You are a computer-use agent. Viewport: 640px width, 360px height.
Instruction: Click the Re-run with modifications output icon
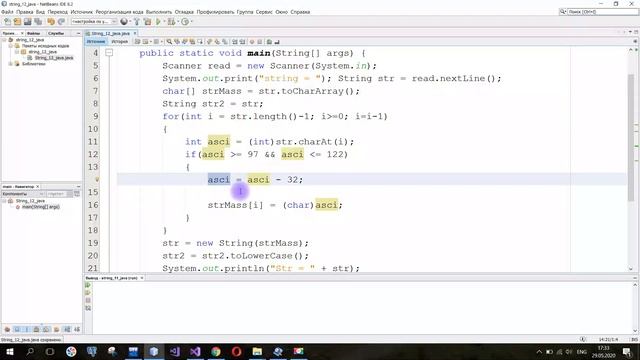pyautogui.click(x=88, y=293)
